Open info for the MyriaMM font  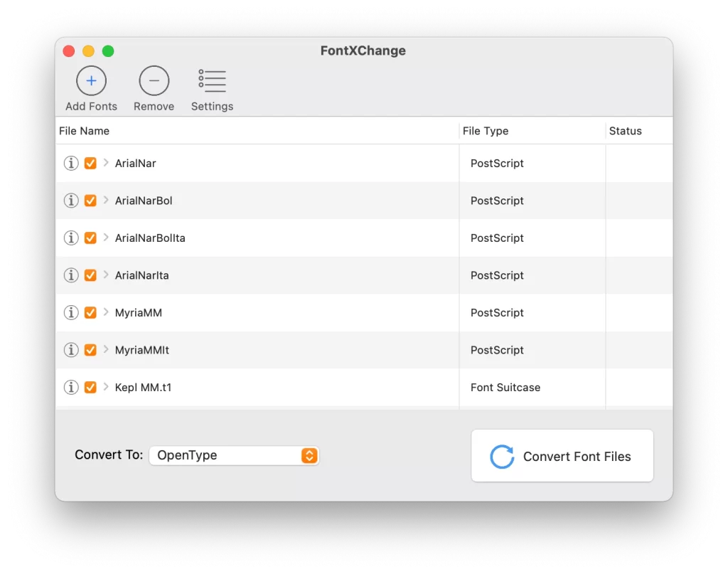pyautogui.click(x=71, y=312)
